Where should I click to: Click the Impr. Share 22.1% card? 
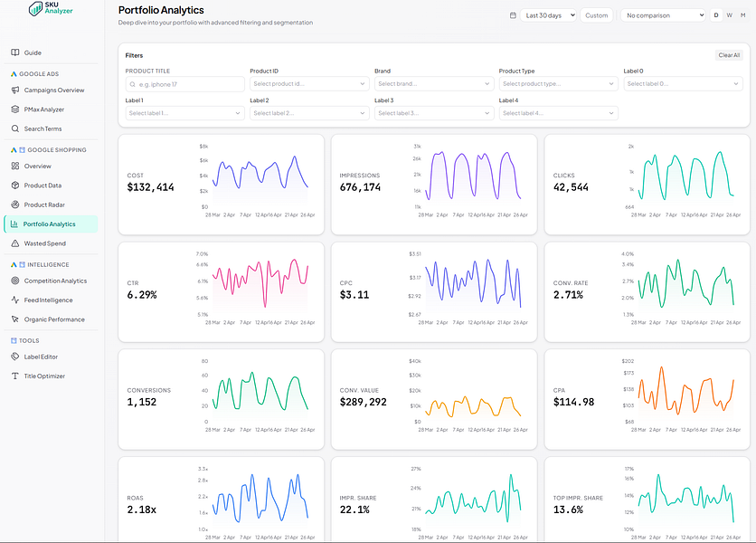434,500
